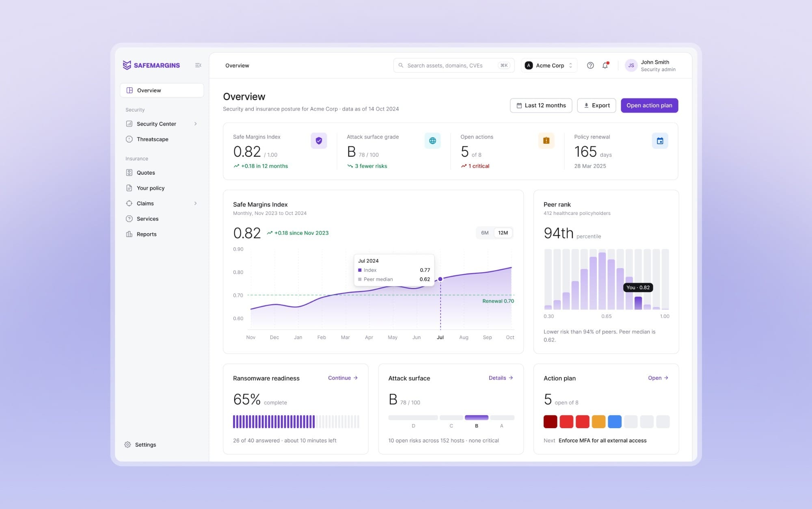Open the Acme Corp organization switcher
The width and height of the screenshot is (812, 509).
click(549, 65)
